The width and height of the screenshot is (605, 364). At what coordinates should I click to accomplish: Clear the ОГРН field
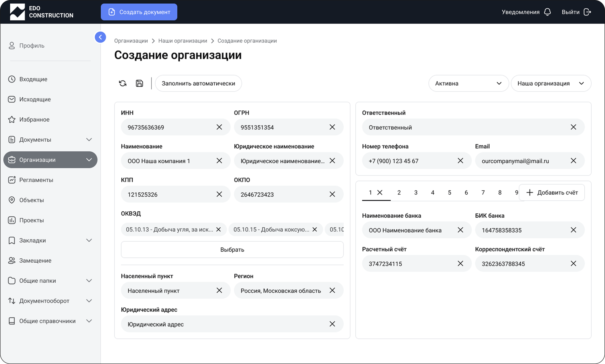click(x=332, y=127)
